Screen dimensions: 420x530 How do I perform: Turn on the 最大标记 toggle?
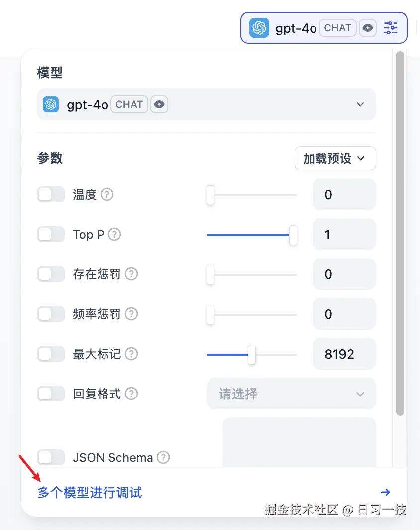(51, 354)
